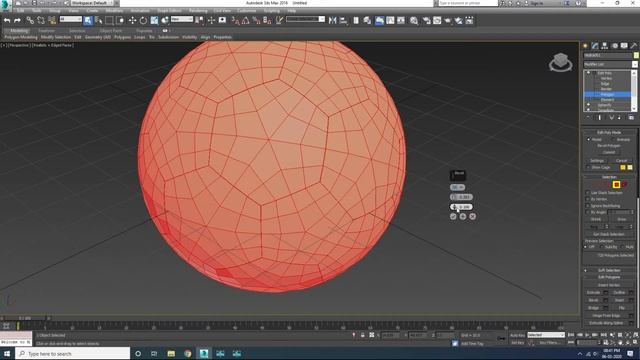640x360 pixels.
Task: Open the Curve Editor icon
Action: coord(390,20)
